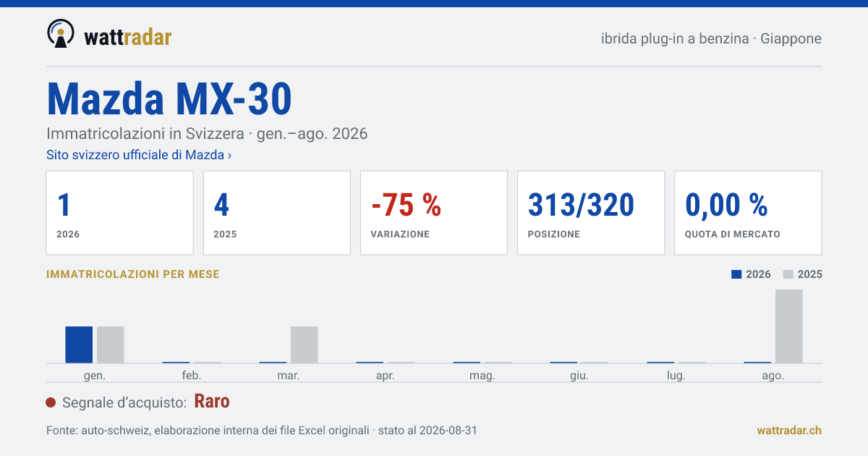This screenshot has width=868, height=456.
Task: Click the wattradar brand name
Action: coord(128,37)
